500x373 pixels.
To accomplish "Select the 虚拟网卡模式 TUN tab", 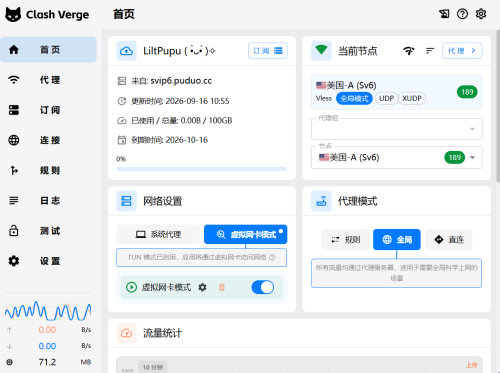I will [246, 234].
